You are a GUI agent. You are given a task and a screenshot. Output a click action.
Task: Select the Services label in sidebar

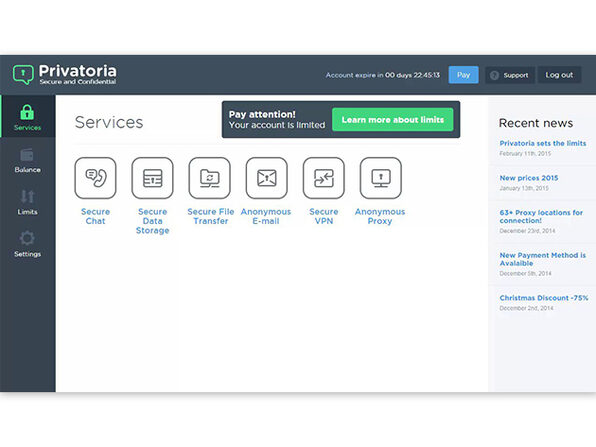pos(27,128)
